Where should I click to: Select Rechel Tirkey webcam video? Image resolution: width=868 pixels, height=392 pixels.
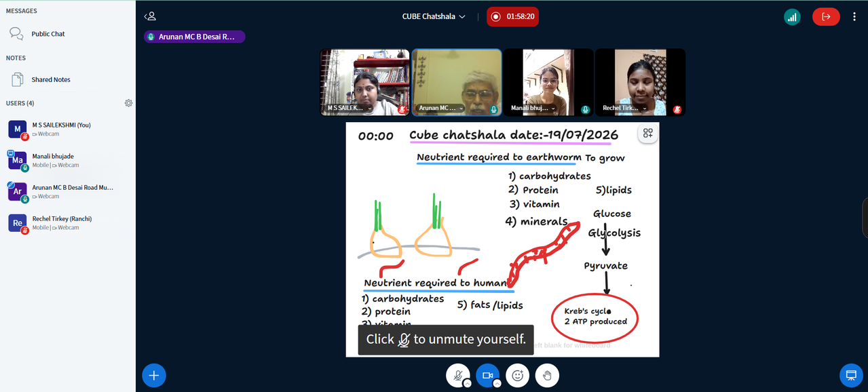click(x=640, y=82)
